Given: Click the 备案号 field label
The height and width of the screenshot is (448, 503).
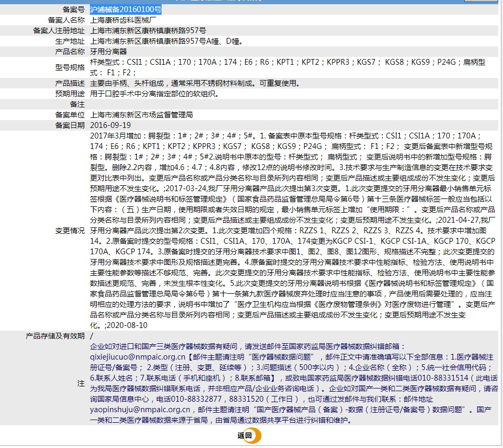Looking at the screenshot, I should (74, 9).
